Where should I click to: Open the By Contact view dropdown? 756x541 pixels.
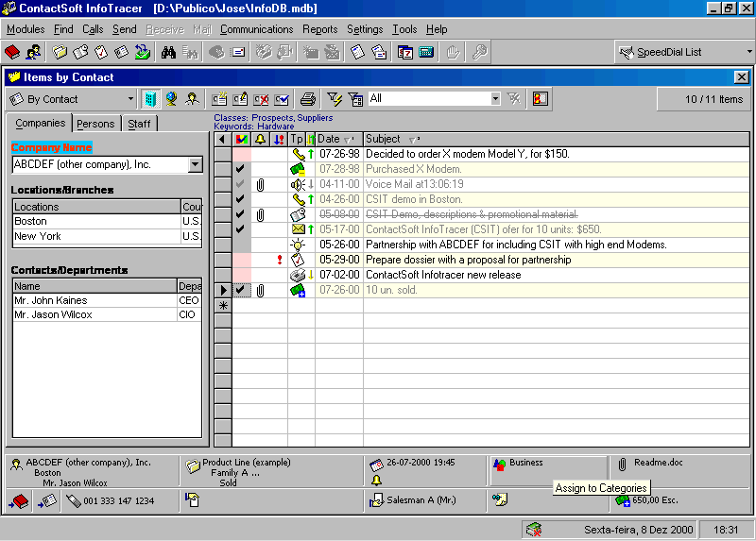pos(130,99)
